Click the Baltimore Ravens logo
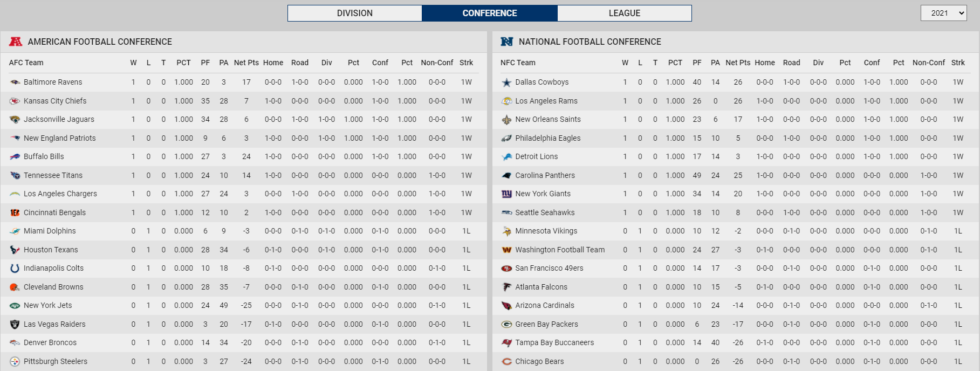Screen dimensions: 980x371 coord(15,83)
